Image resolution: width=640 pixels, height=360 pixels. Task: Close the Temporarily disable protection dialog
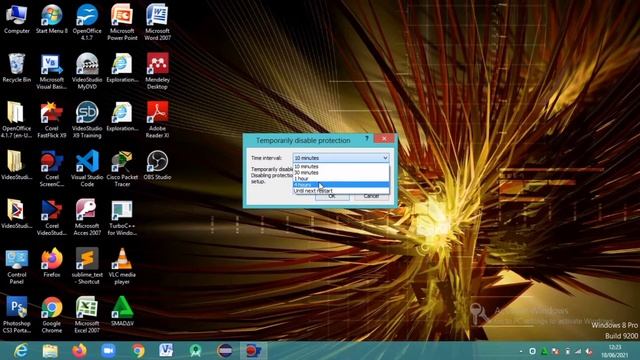tap(384, 139)
